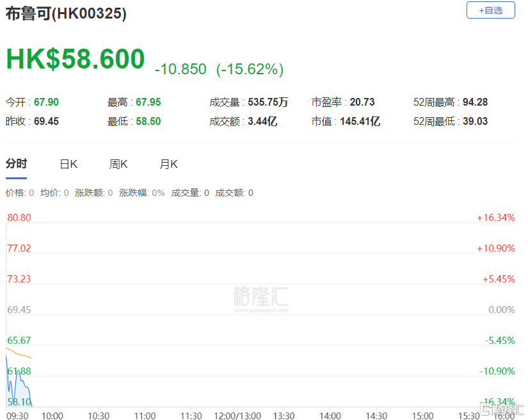Click the 65.67 y-axis price label
This screenshot has height=420, width=528.
19,340
